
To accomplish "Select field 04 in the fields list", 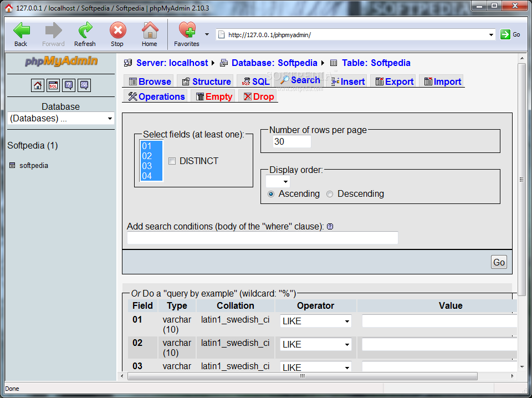I will pos(151,176).
